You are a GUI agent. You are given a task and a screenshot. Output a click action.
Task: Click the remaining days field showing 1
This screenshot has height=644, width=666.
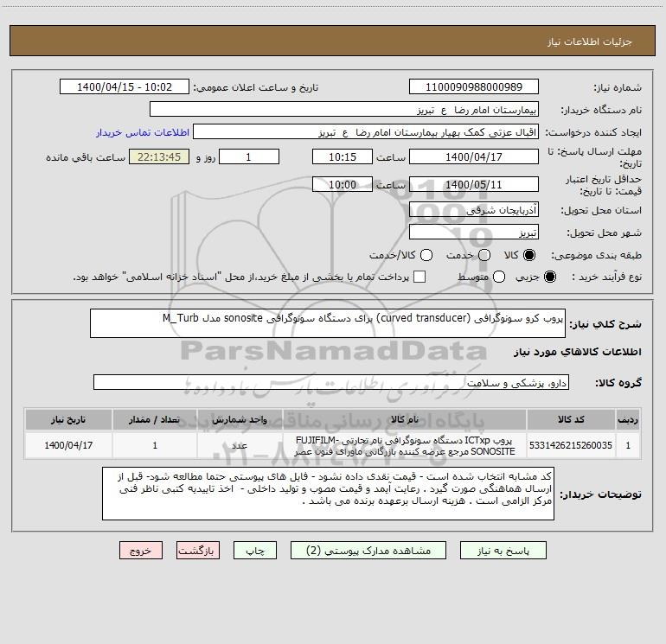[249, 156]
